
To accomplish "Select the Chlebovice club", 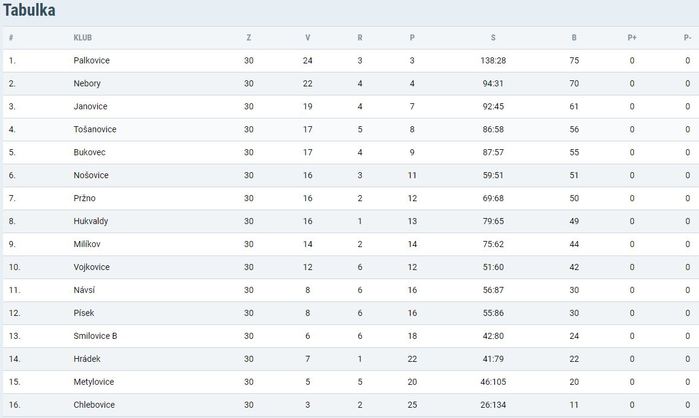I will pos(94,405).
